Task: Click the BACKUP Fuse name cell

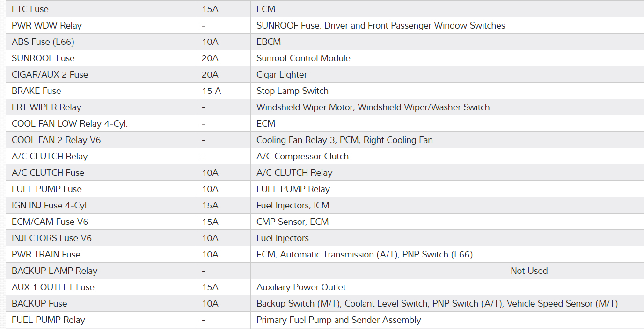Action: (39, 303)
